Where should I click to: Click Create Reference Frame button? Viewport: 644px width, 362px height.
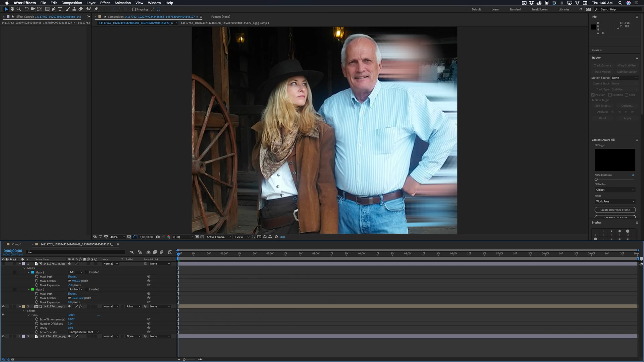pos(615,210)
